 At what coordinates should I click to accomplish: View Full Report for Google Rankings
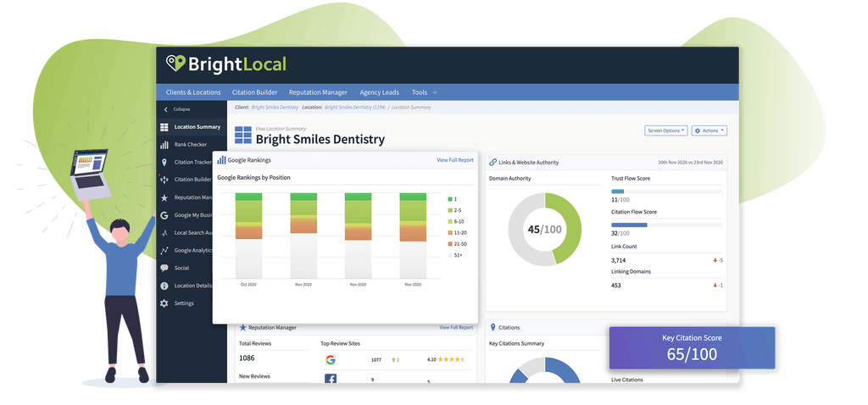click(x=455, y=160)
